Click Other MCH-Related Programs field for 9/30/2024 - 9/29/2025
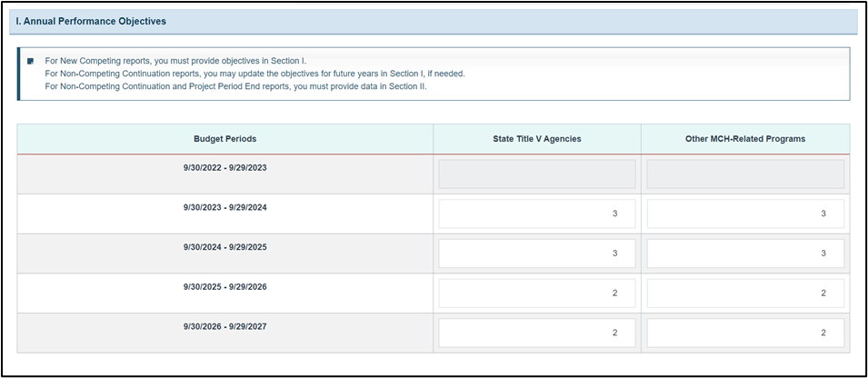The width and height of the screenshot is (868, 378). (x=745, y=254)
